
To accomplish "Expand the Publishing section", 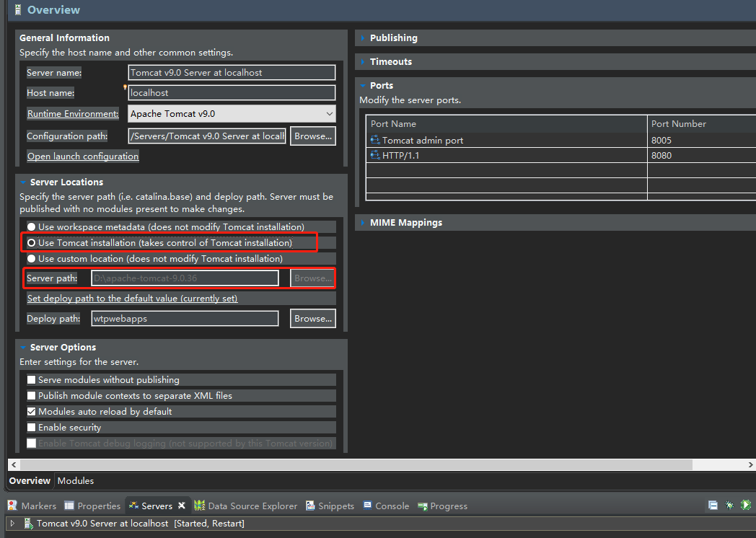I will click(363, 38).
